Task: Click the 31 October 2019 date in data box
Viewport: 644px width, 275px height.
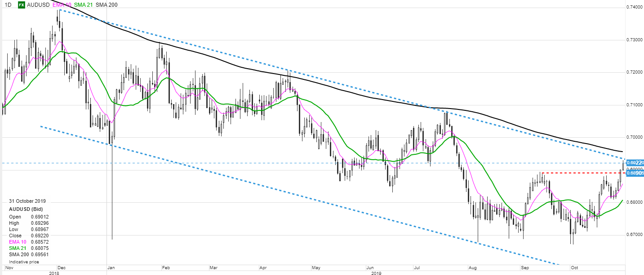Action: point(28,201)
